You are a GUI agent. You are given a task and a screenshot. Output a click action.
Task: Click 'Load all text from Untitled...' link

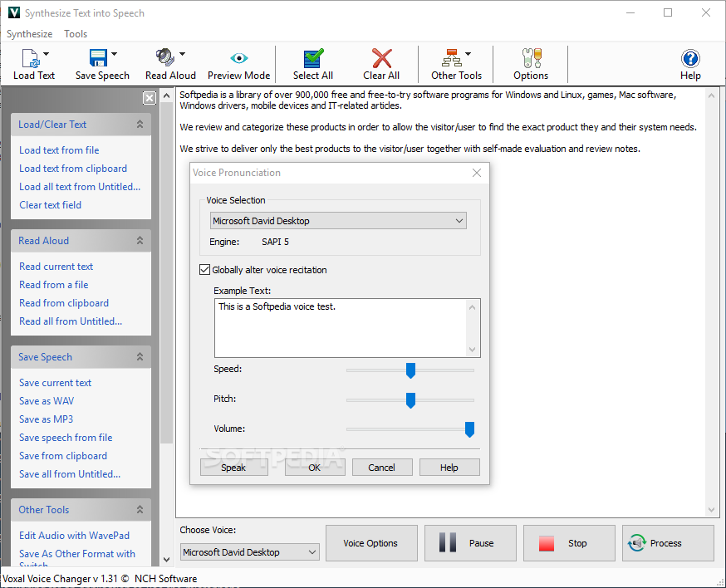coord(80,187)
